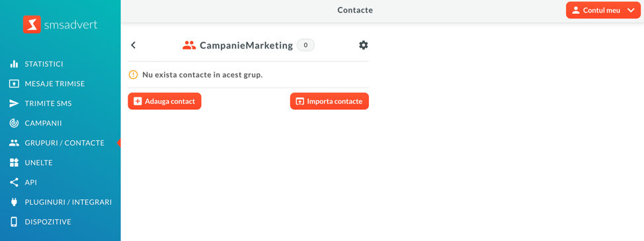This screenshot has height=241, width=644.
Task: Click the contact count badge showing 0
Action: (x=305, y=45)
